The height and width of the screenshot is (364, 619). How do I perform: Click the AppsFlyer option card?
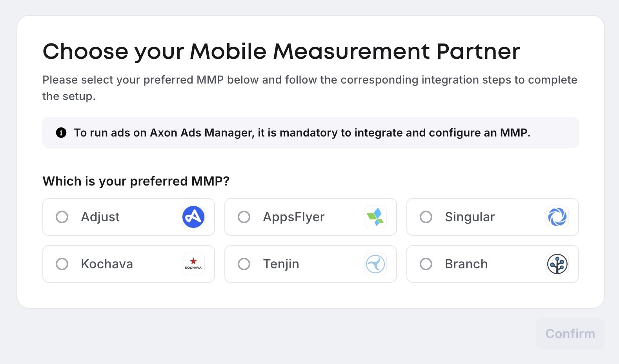[310, 217]
